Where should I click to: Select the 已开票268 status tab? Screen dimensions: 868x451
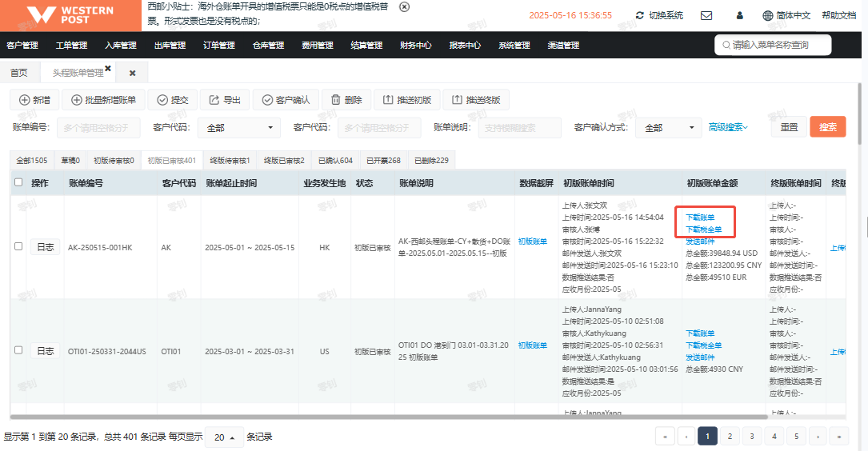pyautogui.click(x=383, y=161)
